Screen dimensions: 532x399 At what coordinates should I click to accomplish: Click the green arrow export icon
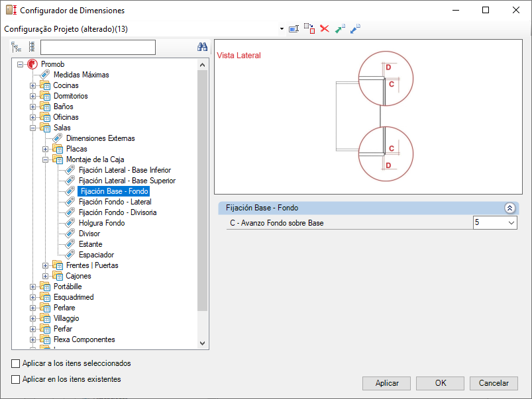[340, 29]
